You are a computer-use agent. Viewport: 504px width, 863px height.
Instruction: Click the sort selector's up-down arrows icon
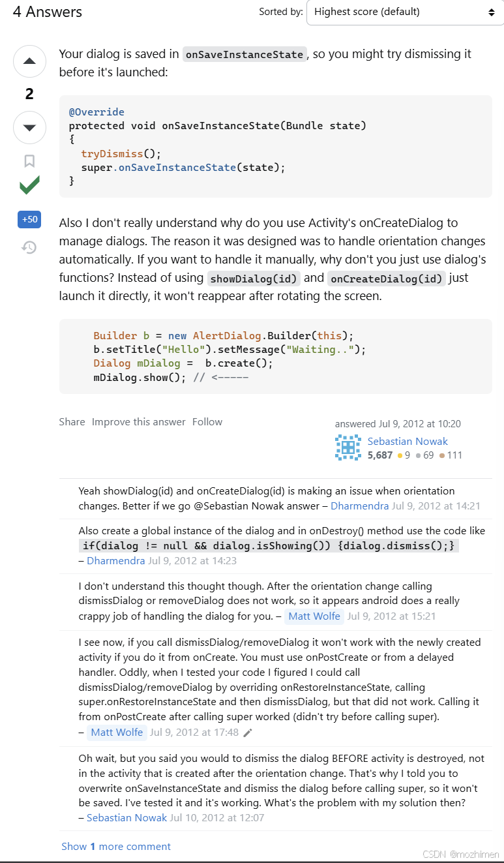click(492, 12)
